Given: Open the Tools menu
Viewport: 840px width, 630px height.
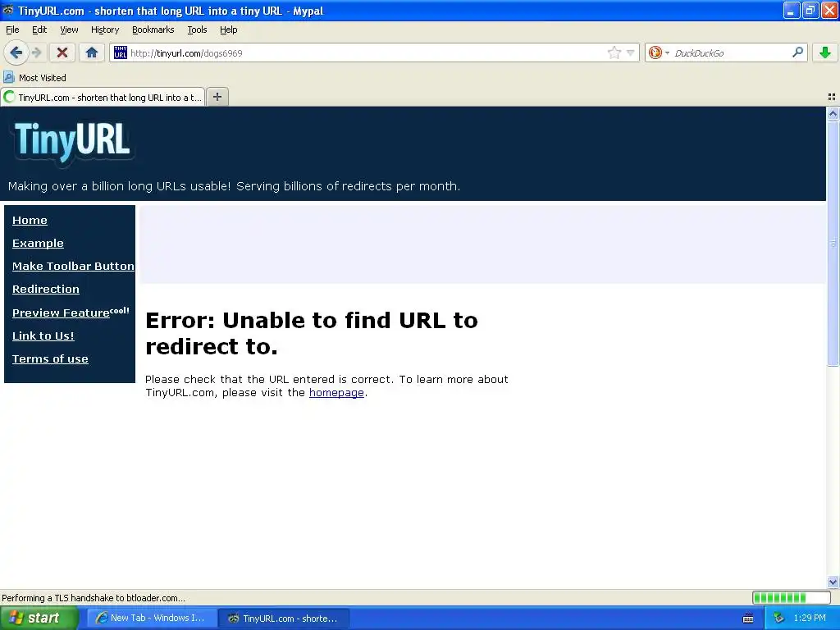Looking at the screenshot, I should tap(197, 30).
